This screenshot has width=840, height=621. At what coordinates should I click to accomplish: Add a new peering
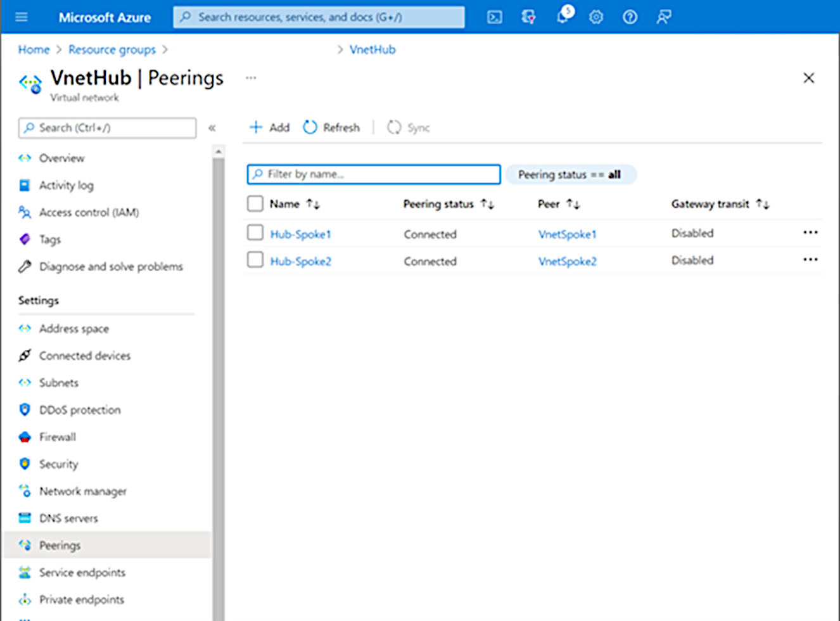click(x=269, y=127)
